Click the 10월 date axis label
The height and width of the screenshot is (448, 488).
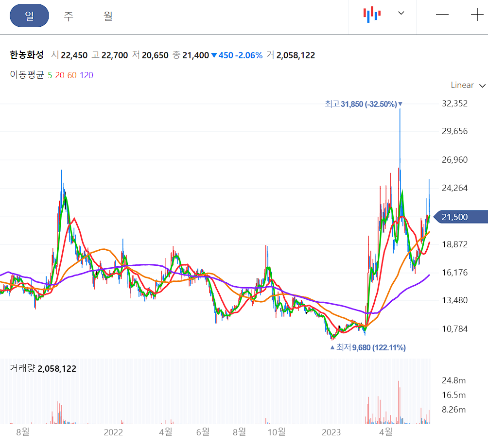pyautogui.click(x=277, y=432)
